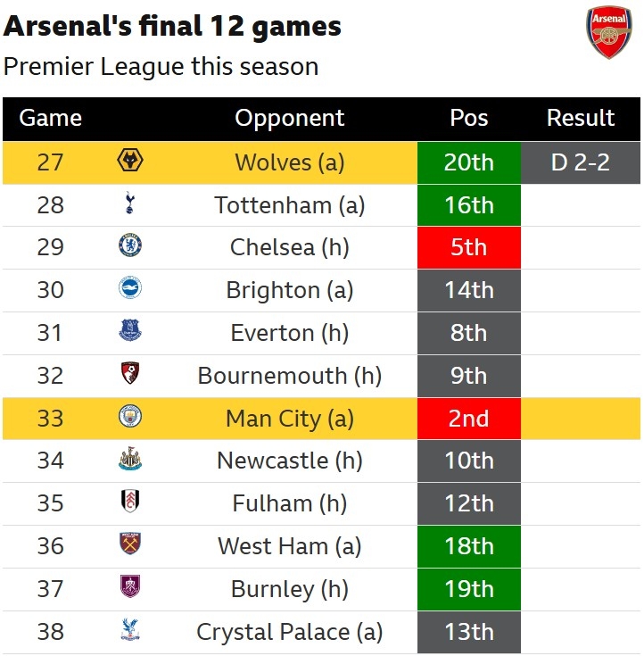This screenshot has width=644, height=656.
Task: Select the Pos column header
Action: 468,118
